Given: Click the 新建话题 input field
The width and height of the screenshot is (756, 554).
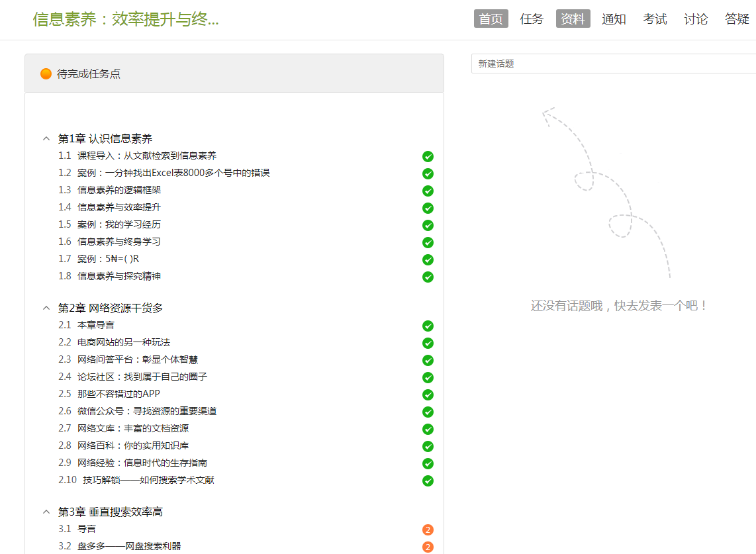Looking at the screenshot, I should (x=613, y=64).
